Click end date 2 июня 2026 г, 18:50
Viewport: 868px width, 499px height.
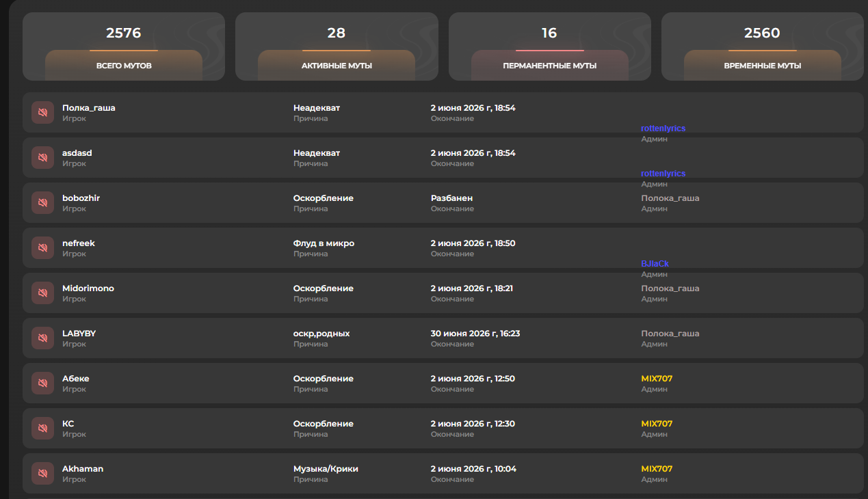[473, 243]
